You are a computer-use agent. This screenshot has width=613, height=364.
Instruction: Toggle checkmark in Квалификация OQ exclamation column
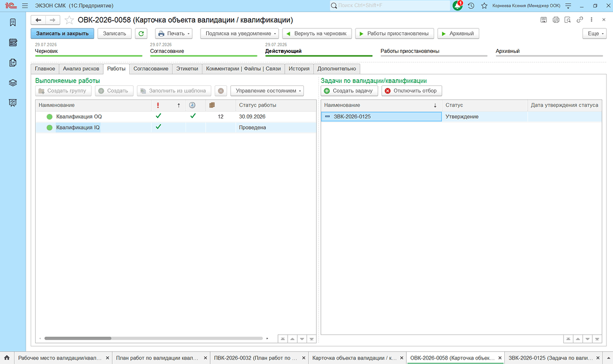158,116
